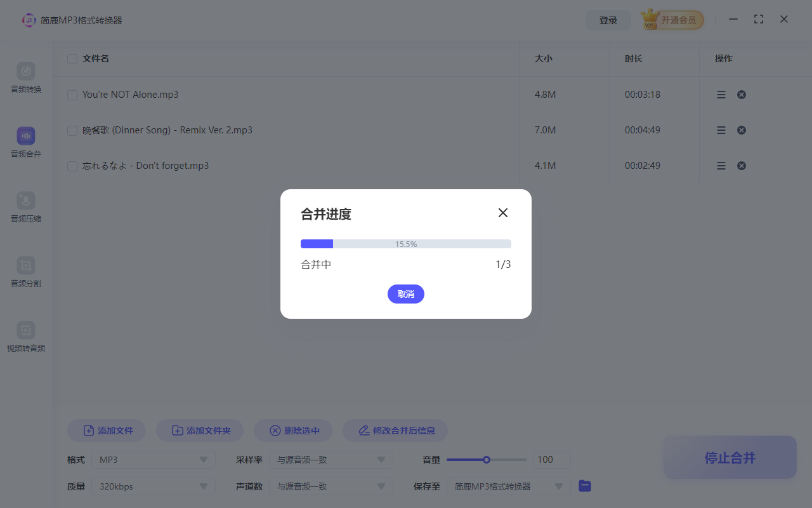
Task: Remove 晚餐歌 (Dinner Song) from the list
Action: [x=742, y=130]
